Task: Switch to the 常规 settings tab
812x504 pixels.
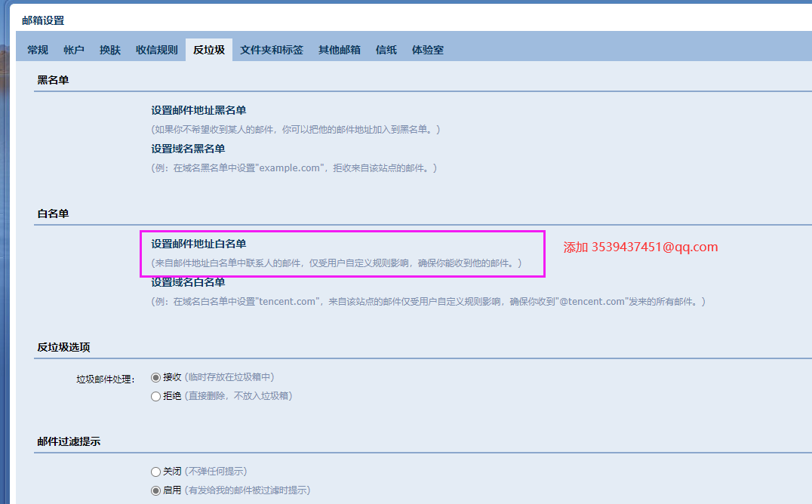Action: click(x=38, y=50)
